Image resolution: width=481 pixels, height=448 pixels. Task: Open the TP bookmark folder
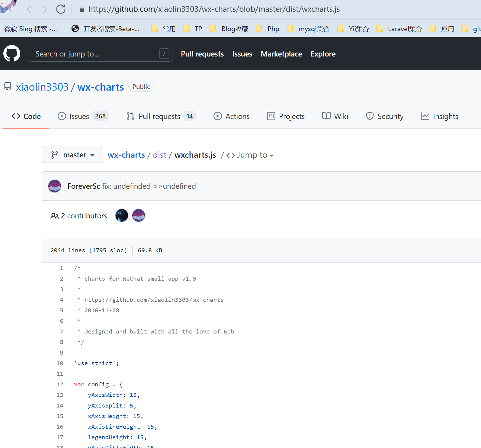193,29
